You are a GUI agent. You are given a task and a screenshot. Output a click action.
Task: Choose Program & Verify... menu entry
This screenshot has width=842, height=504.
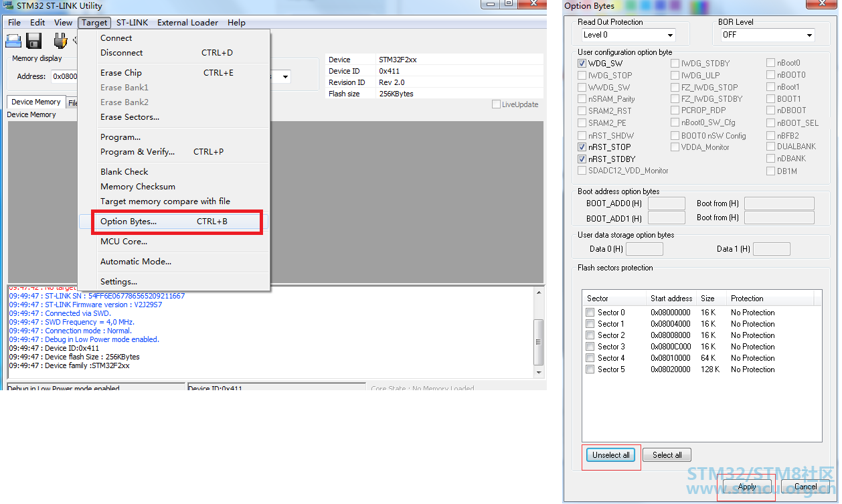(174, 152)
